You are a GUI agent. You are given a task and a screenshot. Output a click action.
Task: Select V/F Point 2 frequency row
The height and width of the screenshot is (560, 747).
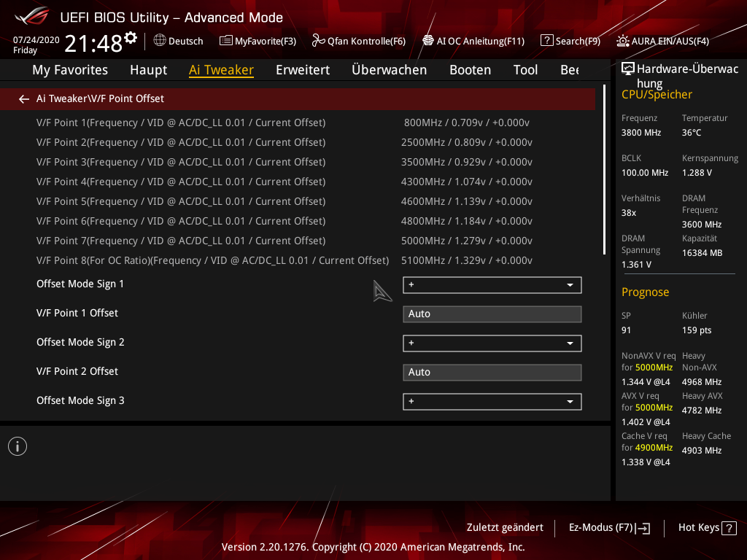coord(298,142)
